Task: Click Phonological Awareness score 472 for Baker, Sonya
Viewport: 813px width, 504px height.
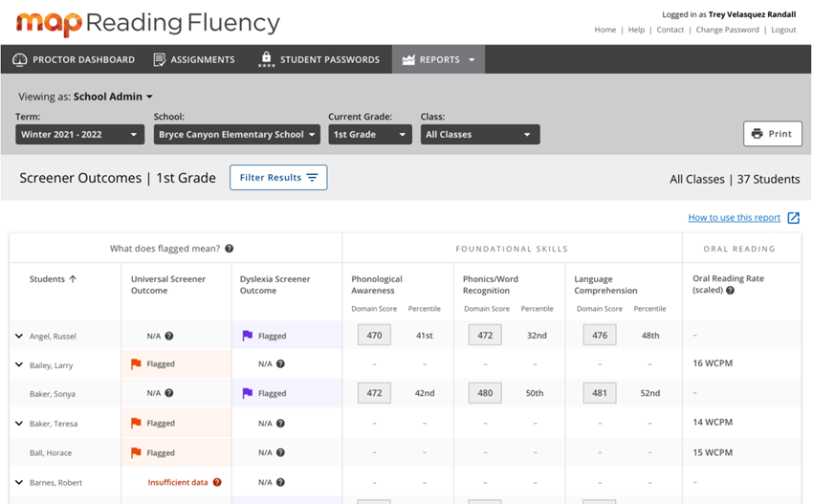Action: 374,393
